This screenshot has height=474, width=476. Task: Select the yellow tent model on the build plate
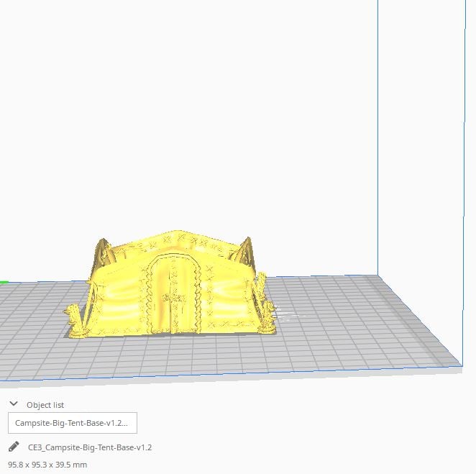(x=170, y=286)
